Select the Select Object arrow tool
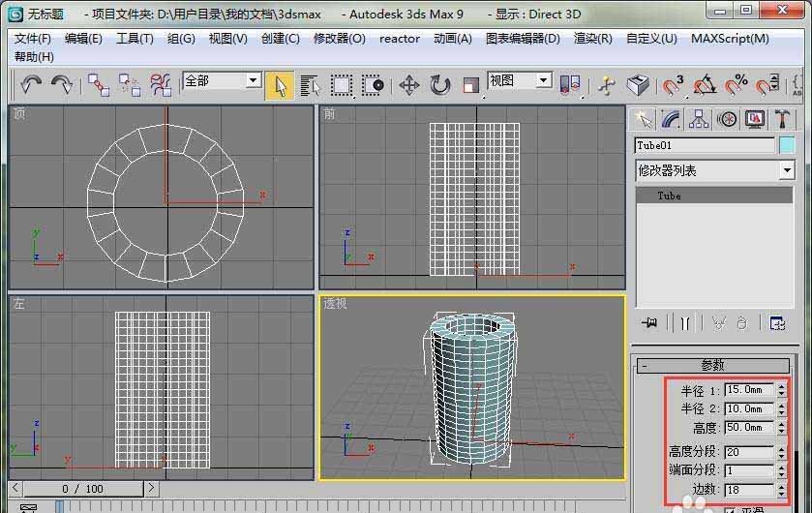The height and width of the screenshot is (513, 812). click(x=280, y=85)
